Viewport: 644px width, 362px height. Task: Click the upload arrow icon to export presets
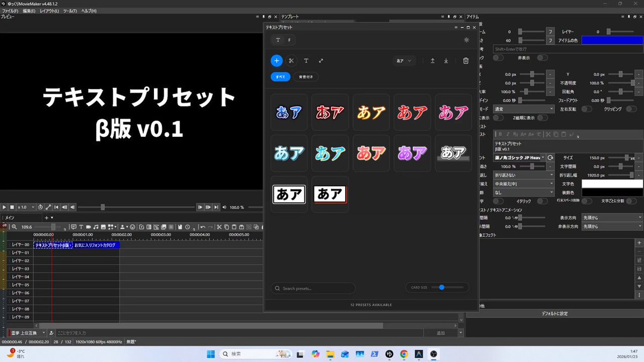coord(433,61)
